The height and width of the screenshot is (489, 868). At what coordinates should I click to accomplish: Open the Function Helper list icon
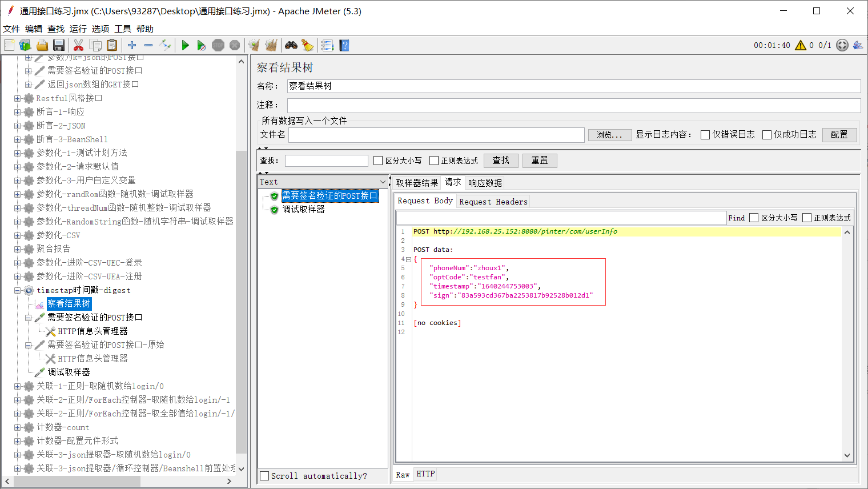[x=327, y=45]
